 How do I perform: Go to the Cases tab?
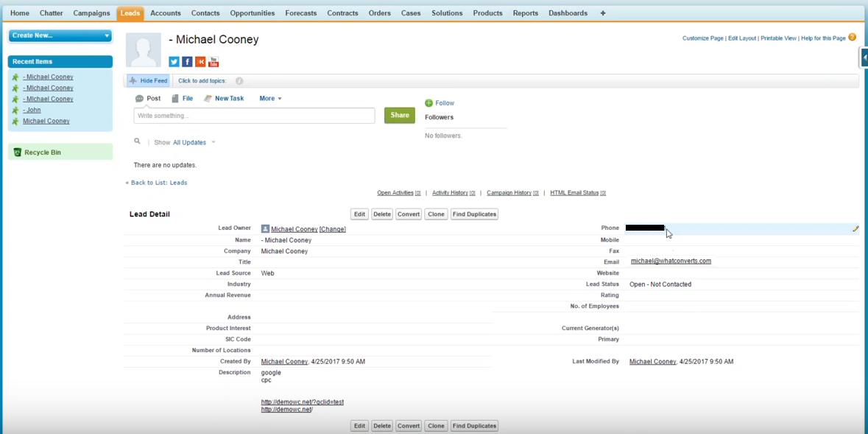[412, 13]
